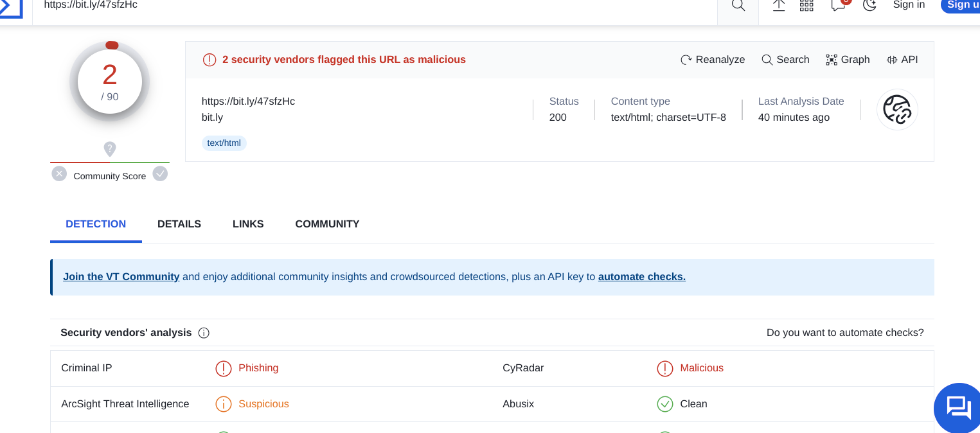Switch to the LINKS tab
The height and width of the screenshot is (433, 980).
248,224
